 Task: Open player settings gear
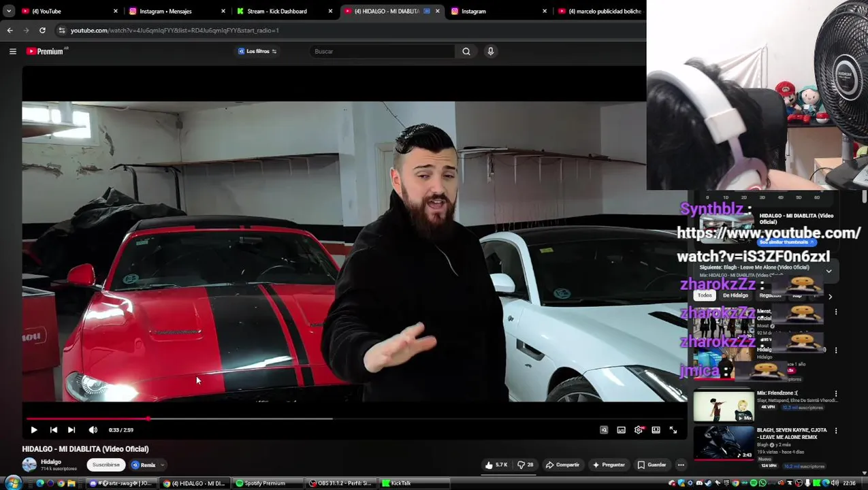(x=639, y=430)
